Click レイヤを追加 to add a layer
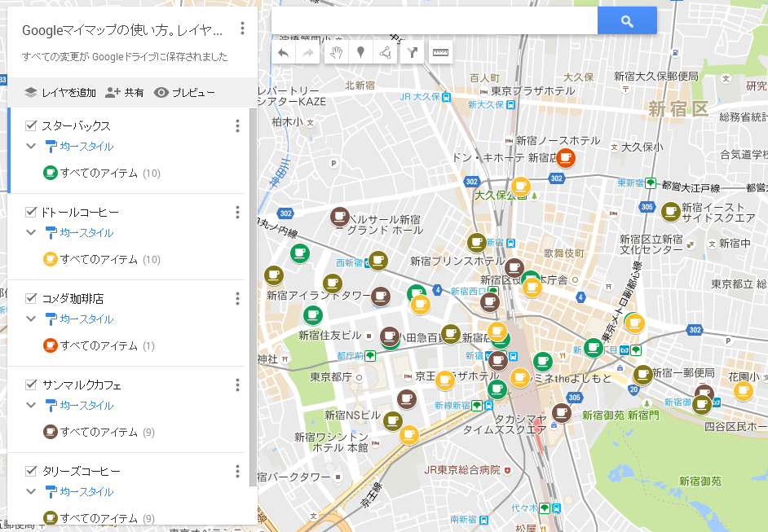 [60, 93]
